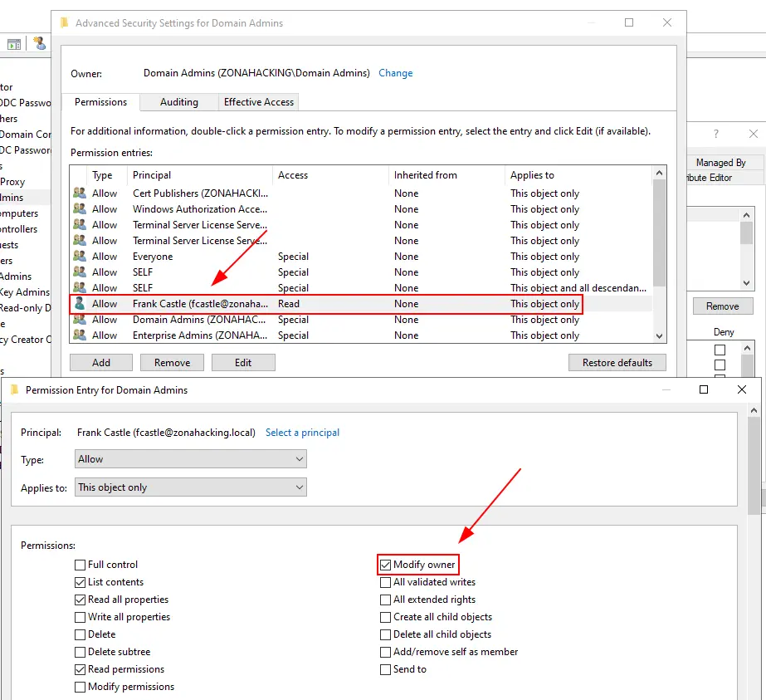Click Advanced Security Settings title folder icon
The height and width of the screenshot is (700, 766).
point(64,23)
